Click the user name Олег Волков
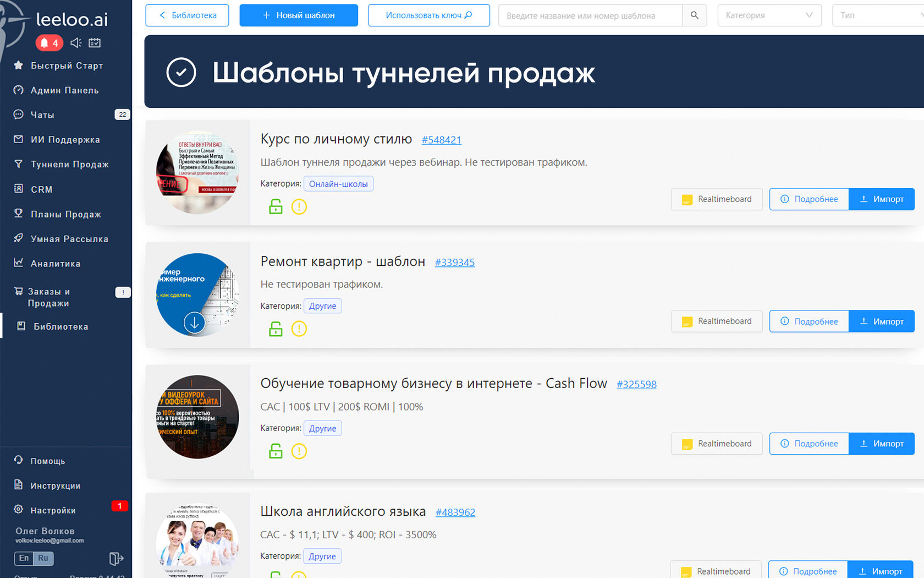The image size is (924, 578). coord(45,531)
